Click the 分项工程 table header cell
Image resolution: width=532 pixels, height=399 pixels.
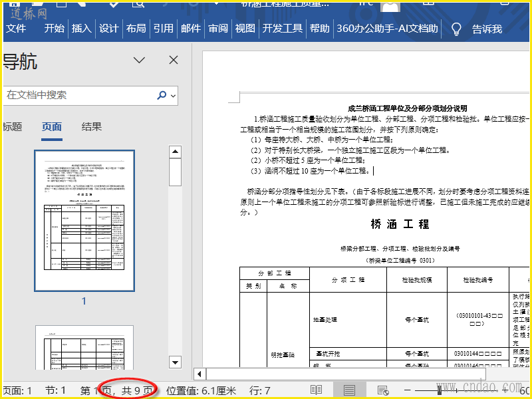click(x=348, y=280)
